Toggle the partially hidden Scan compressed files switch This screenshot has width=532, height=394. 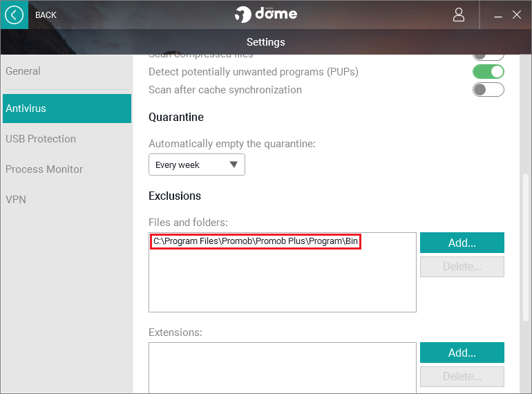pos(488,57)
